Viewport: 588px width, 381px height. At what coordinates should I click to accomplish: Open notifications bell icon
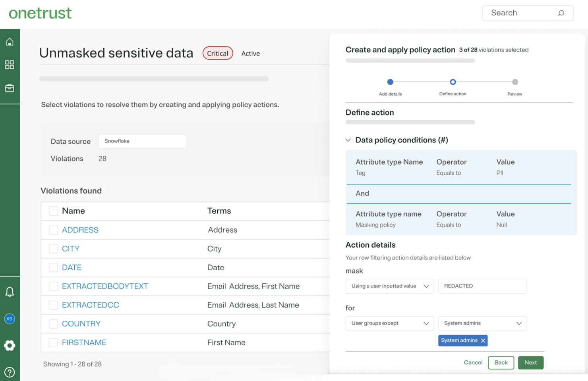pos(10,292)
